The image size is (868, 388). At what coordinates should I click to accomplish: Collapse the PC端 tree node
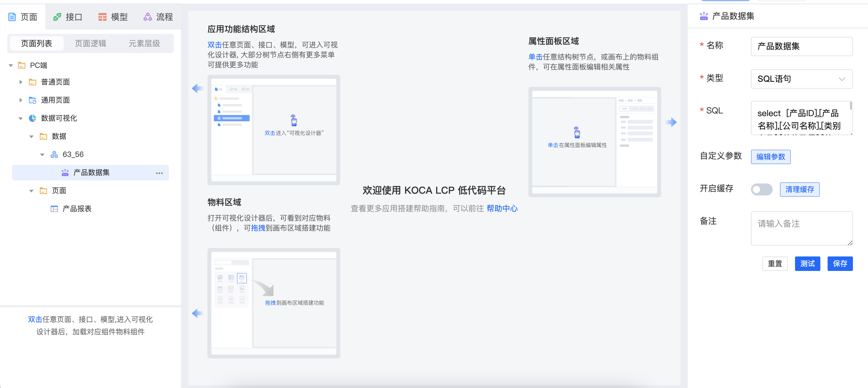[11, 65]
